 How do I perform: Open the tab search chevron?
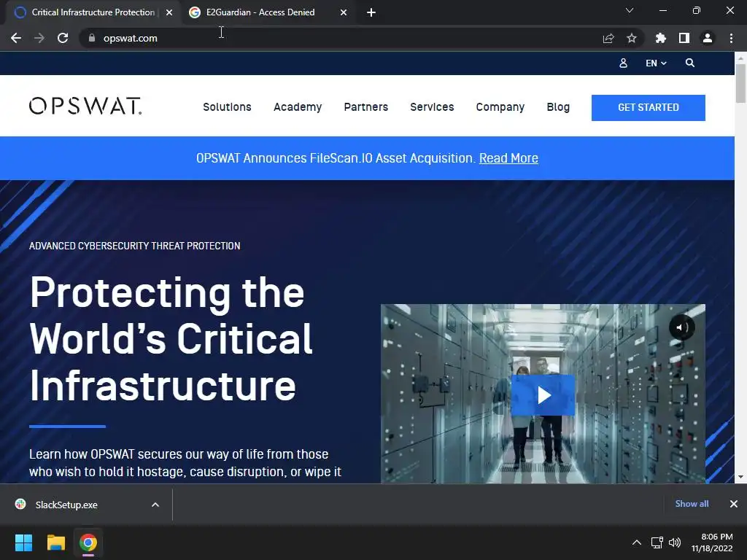(630, 10)
